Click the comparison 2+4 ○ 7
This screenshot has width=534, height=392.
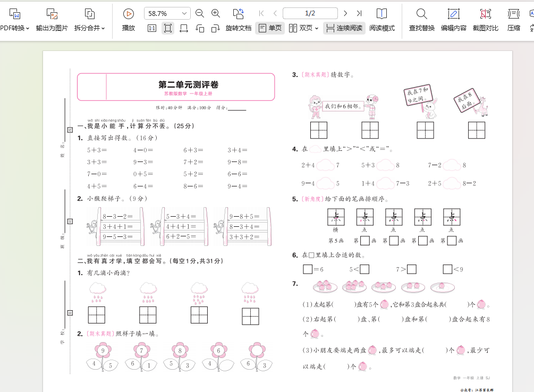tap(320, 165)
